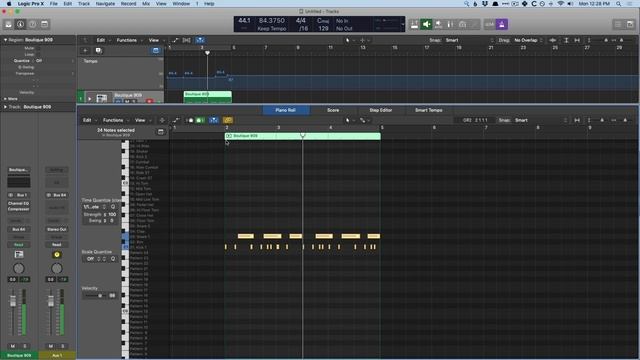Toggle the yellow Link button in Piano Roll
The width and height of the screenshot is (640, 360).
click(x=228, y=120)
